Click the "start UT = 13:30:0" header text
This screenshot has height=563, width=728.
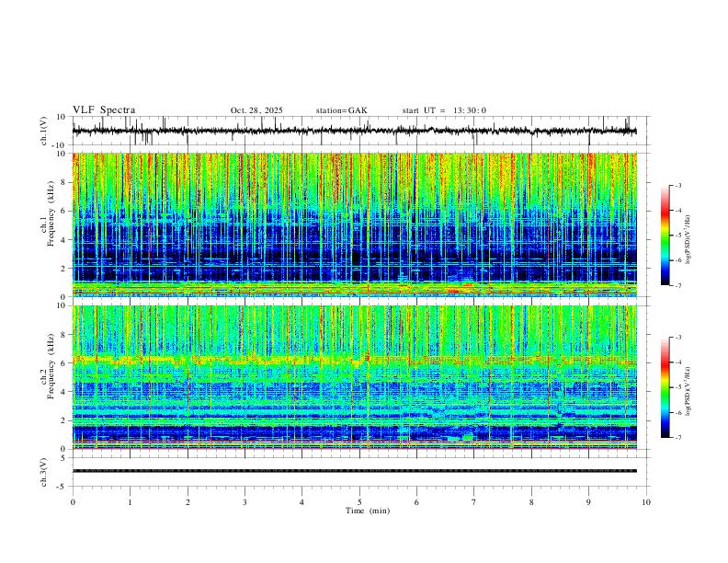point(444,110)
